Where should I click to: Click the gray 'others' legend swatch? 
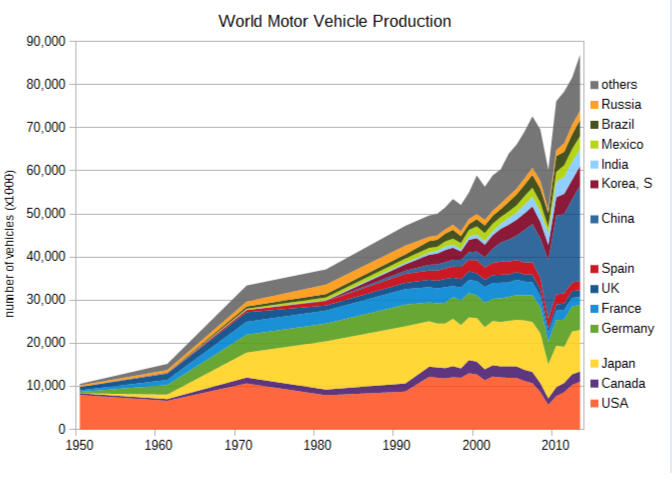pyautogui.click(x=593, y=85)
